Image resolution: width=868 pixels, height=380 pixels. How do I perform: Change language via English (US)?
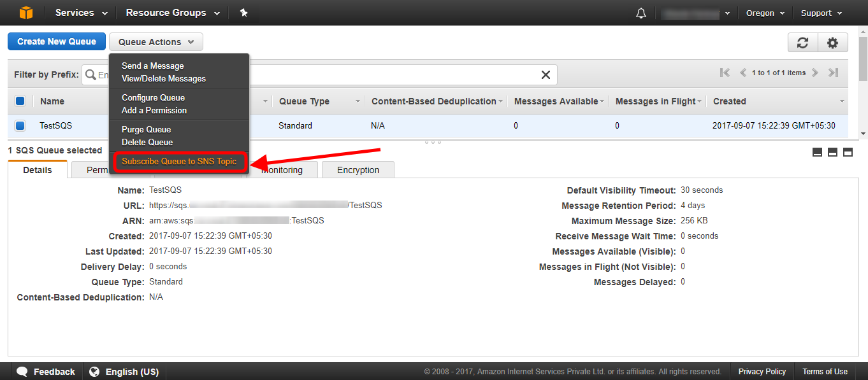tap(132, 372)
